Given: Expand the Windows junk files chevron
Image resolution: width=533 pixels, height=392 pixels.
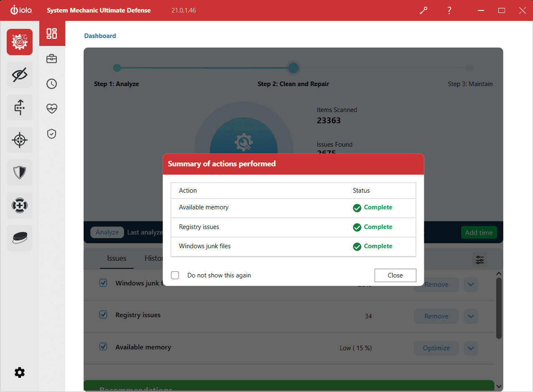Looking at the screenshot, I should (x=471, y=285).
